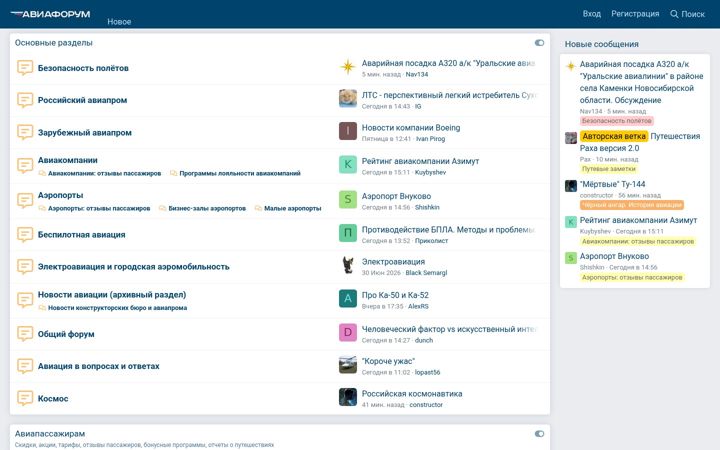Open user profile Black Semargl
Viewport: 720px width, 450px height.
[426, 273]
